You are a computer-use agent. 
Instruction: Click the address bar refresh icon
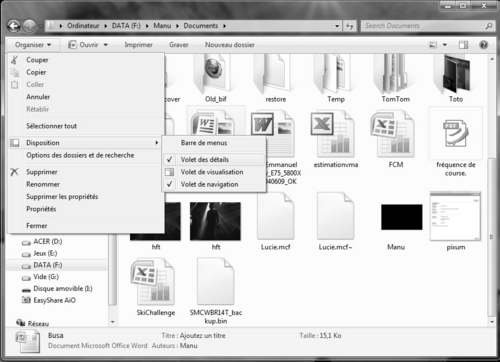pyautogui.click(x=349, y=26)
